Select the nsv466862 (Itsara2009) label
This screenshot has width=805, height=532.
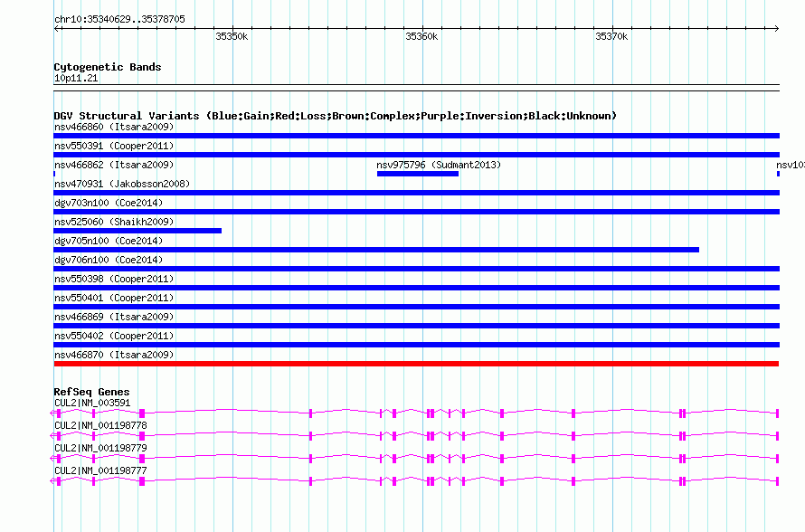(114, 165)
